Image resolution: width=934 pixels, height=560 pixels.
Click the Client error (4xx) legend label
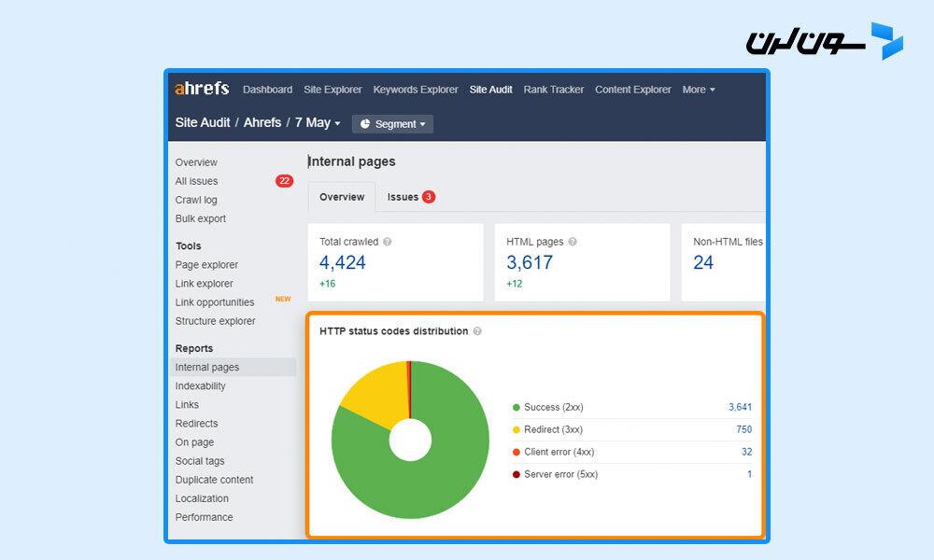point(559,452)
